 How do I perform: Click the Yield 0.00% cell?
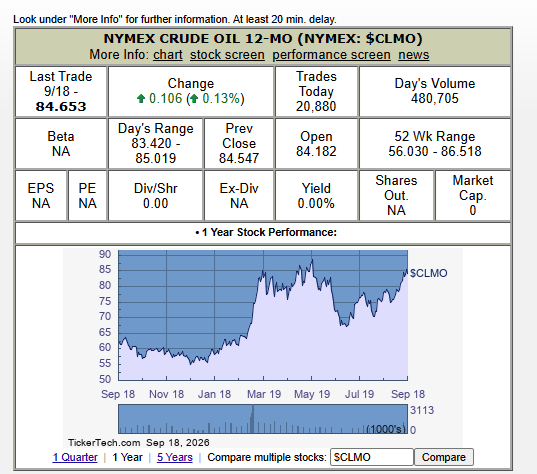click(316, 196)
